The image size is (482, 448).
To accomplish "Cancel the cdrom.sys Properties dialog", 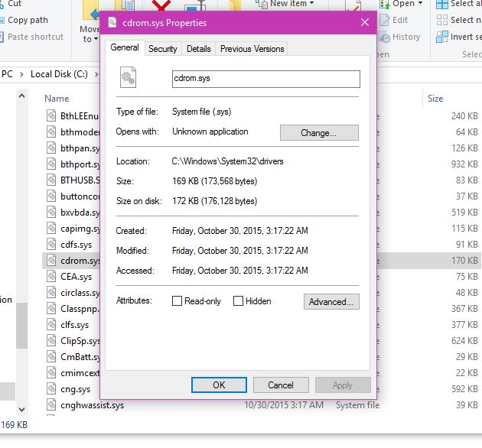I will pyautogui.click(x=281, y=385).
